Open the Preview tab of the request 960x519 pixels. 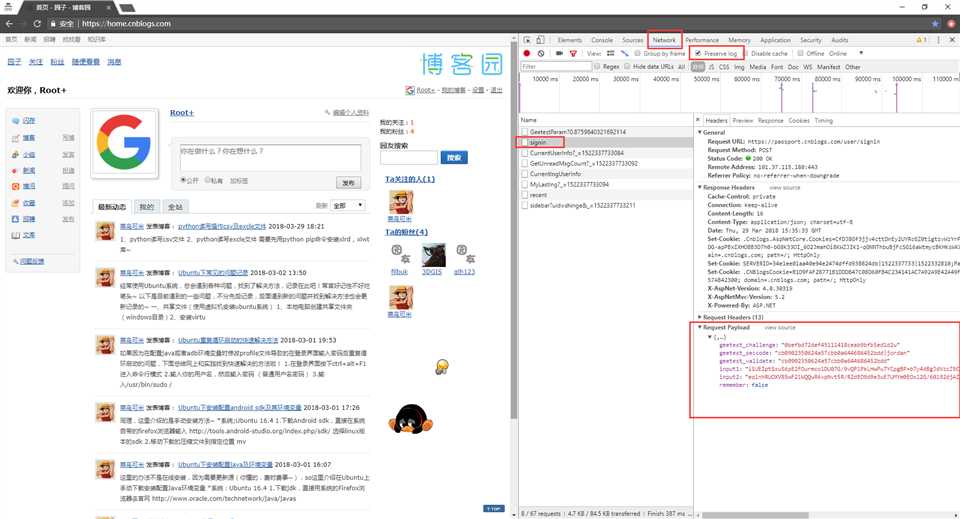tap(743, 121)
